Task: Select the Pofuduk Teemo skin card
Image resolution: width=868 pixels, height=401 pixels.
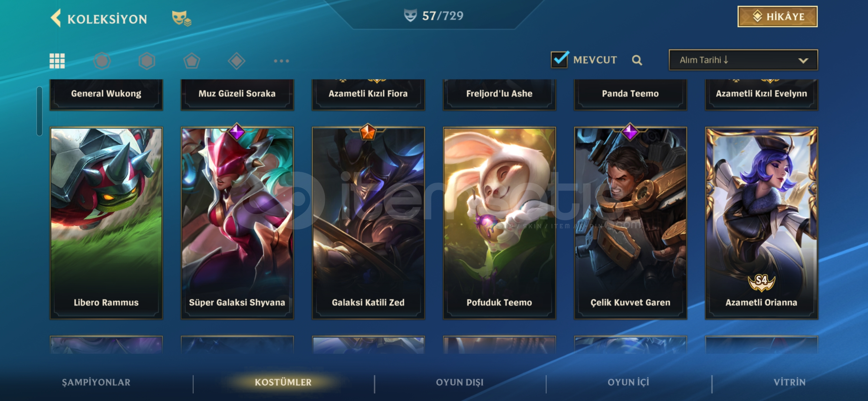Action: tap(499, 223)
